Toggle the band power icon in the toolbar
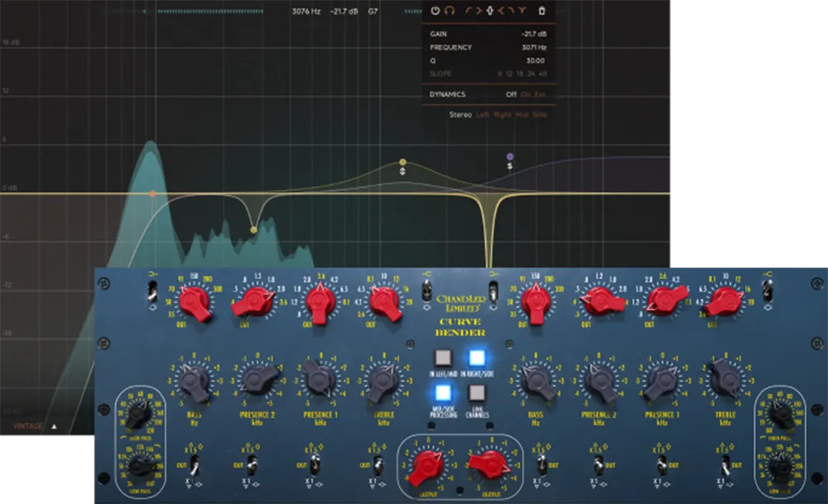Screen dimensions: 828x504 [x=436, y=11]
